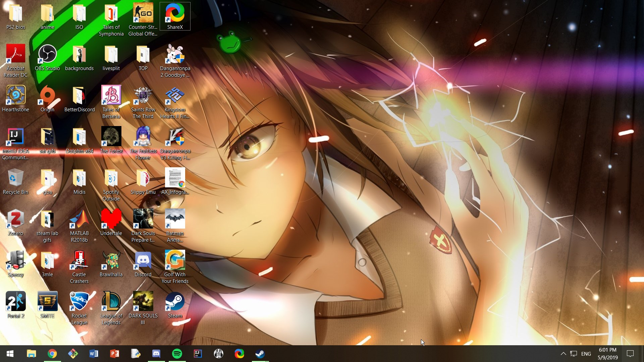Open the Tales of Symphonia folder

(x=111, y=20)
